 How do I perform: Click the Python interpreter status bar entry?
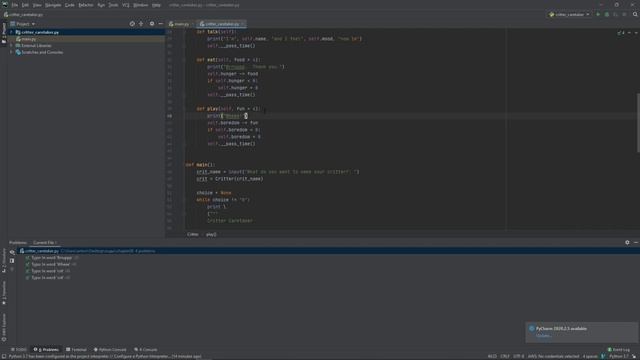click(x=619, y=356)
